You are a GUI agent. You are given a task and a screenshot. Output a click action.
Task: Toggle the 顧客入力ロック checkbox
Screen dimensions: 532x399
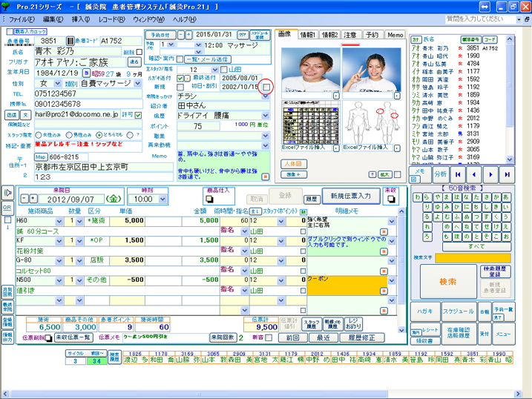[10, 31]
